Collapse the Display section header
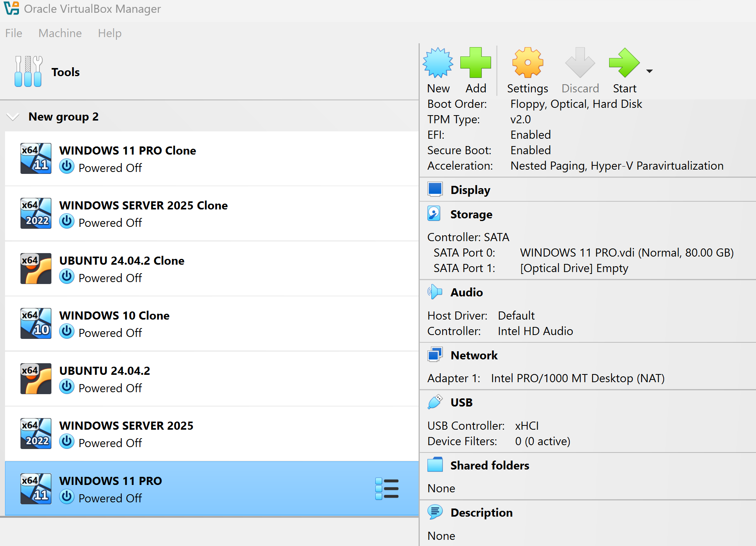Viewport: 756px width, 546px height. 470,190
